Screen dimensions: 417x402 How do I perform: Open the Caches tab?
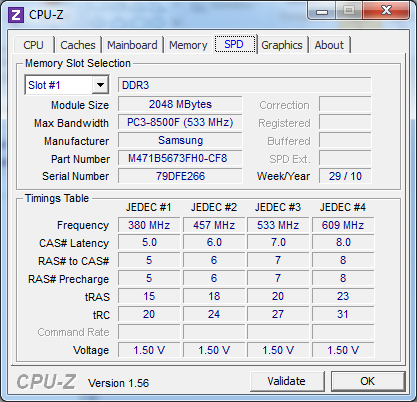click(x=78, y=45)
